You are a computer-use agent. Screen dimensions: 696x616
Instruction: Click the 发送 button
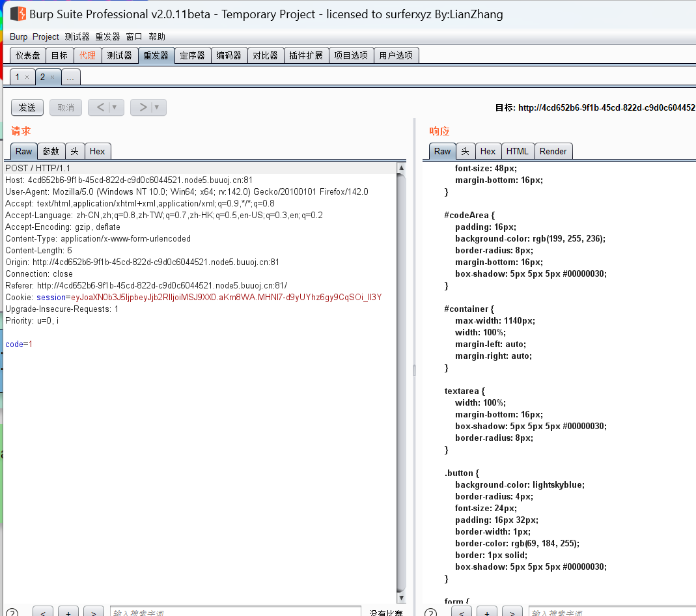click(27, 107)
